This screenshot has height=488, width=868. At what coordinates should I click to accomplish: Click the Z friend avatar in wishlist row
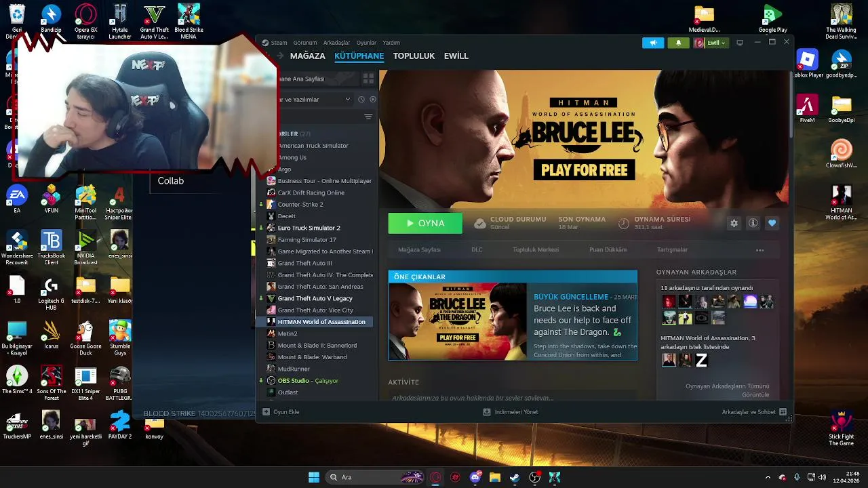[702, 361]
